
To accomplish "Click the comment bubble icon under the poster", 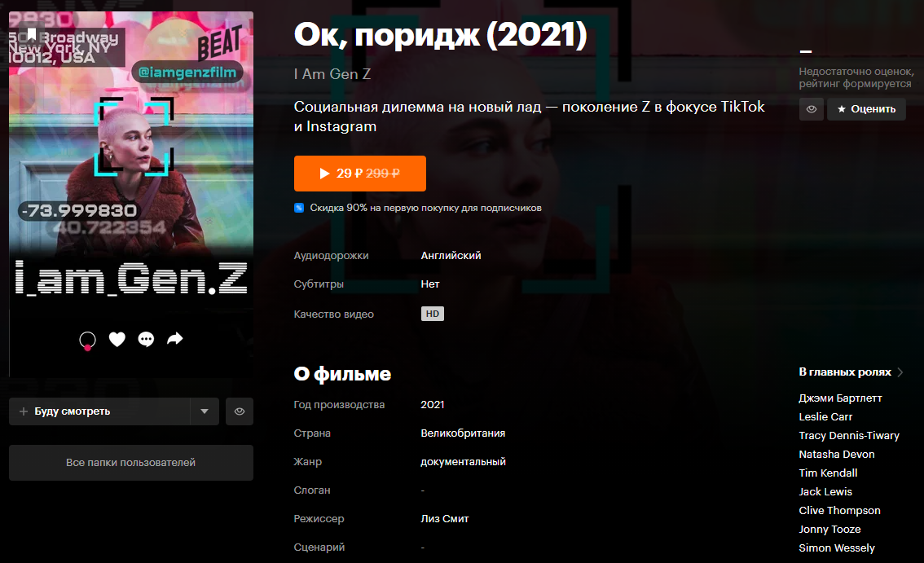I will point(146,339).
